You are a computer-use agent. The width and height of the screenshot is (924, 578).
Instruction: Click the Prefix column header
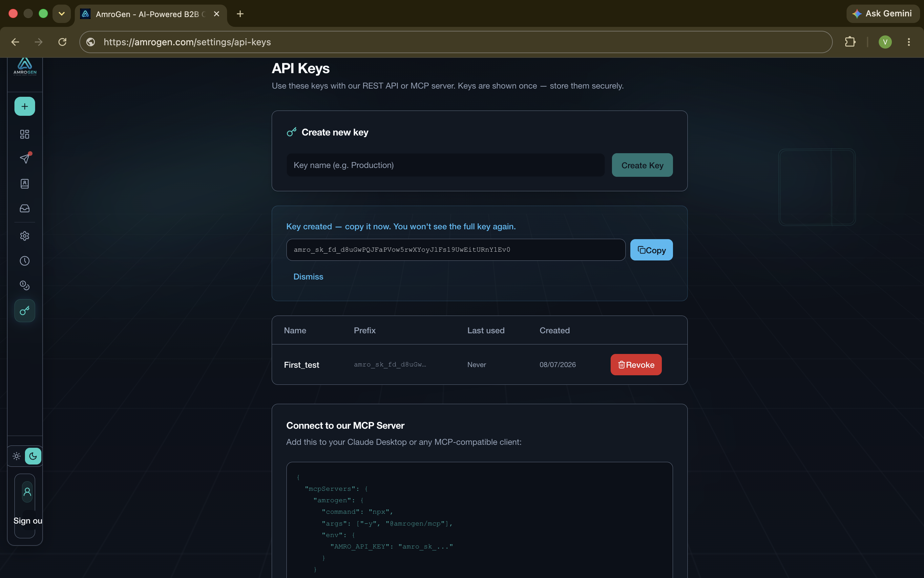tap(365, 330)
